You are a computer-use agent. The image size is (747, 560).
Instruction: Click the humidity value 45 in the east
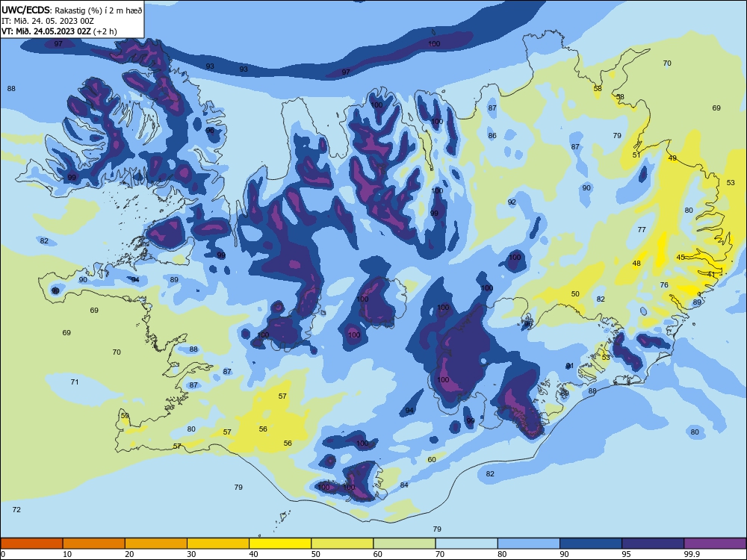coord(681,257)
